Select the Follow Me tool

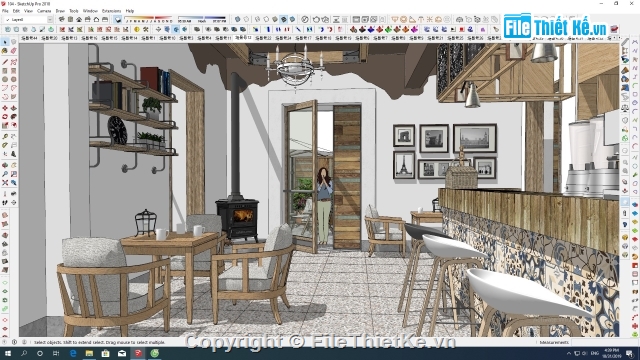click(x=13, y=117)
